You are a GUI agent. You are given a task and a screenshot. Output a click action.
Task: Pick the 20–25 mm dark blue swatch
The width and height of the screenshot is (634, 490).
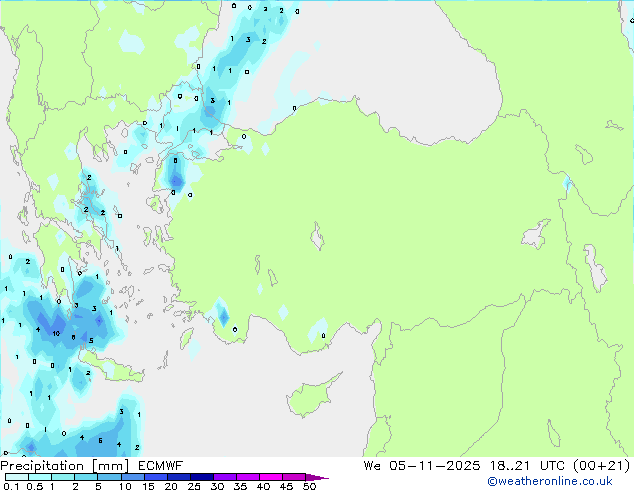(x=179, y=477)
